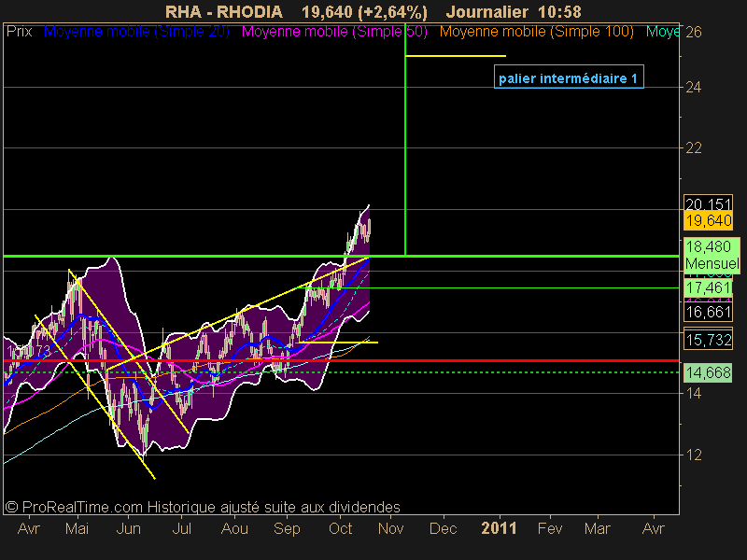The height and width of the screenshot is (560, 747).
Task: Click the "Jun" date axis label
Action: pyautogui.click(x=129, y=528)
